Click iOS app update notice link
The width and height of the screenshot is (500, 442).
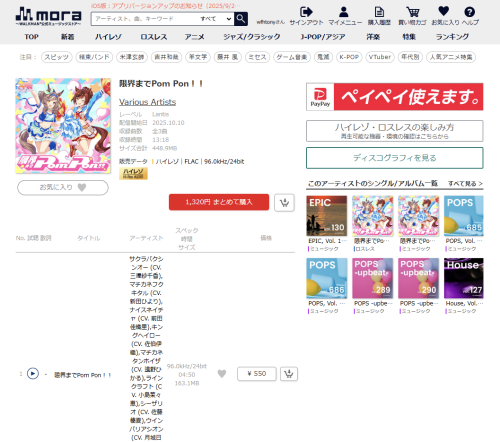165,6
